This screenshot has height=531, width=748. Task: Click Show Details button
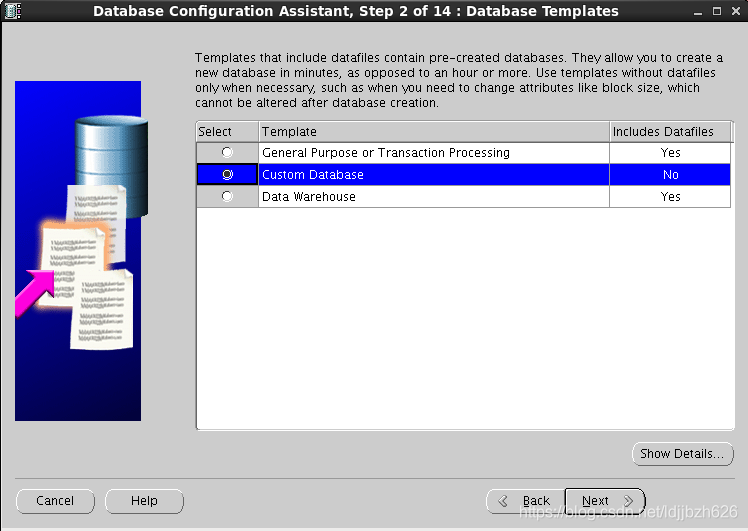[x=682, y=454]
